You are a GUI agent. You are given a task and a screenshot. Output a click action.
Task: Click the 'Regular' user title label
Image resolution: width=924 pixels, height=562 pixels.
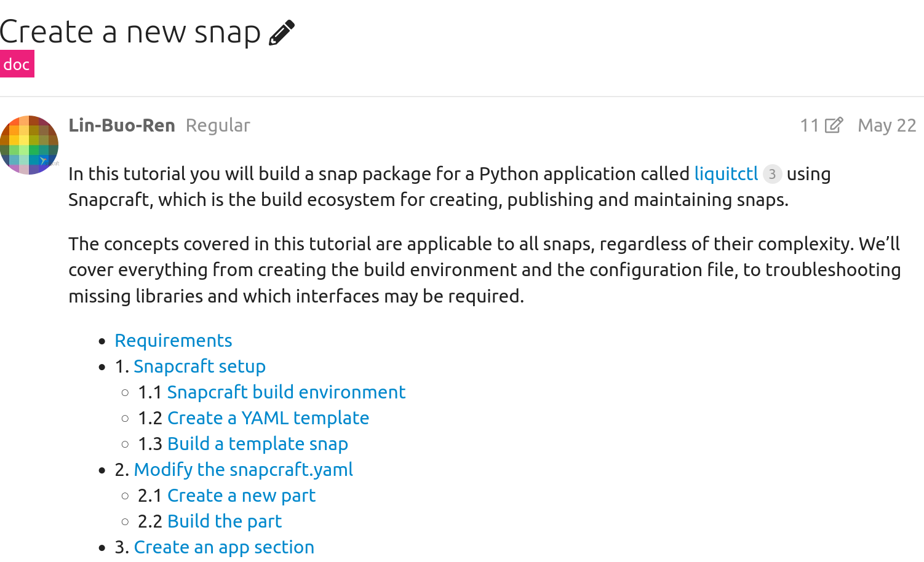(x=218, y=125)
